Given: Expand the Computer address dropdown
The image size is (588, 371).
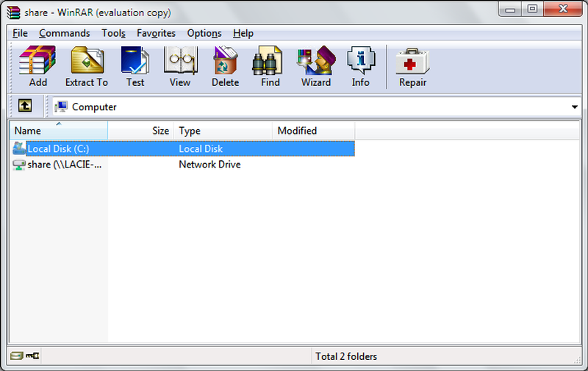Looking at the screenshot, I should [x=574, y=107].
